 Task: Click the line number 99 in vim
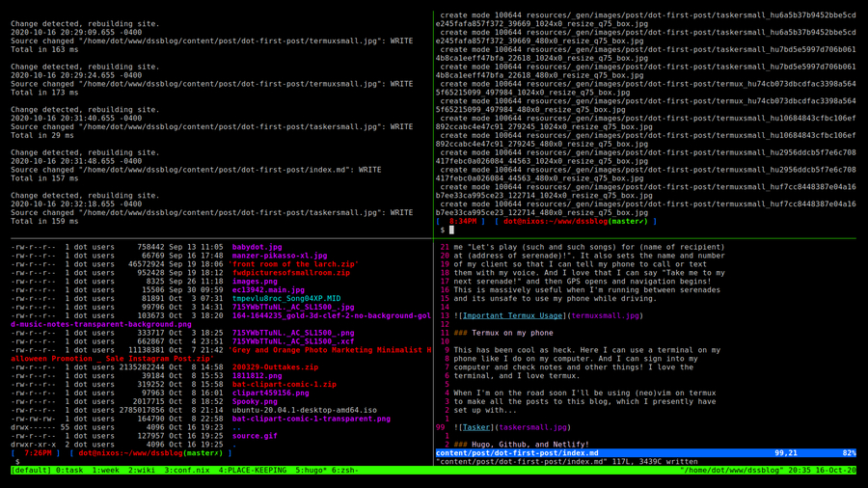tap(440, 427)
